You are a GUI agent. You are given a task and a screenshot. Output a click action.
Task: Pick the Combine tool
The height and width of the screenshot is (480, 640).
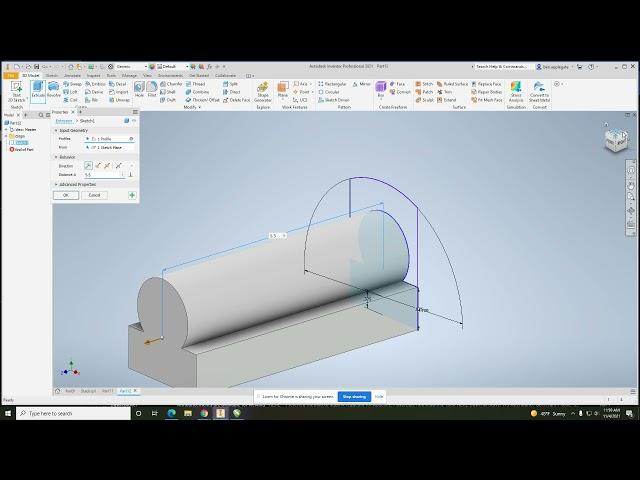[198, 92]
